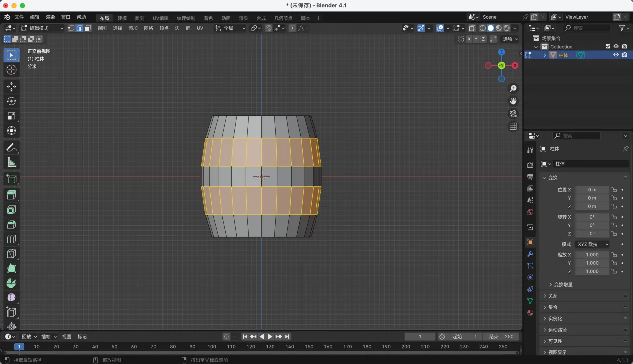Screen dimensions: 633x364
Task: Open the 编辑模式 mode dropdown
Action: 42,28
